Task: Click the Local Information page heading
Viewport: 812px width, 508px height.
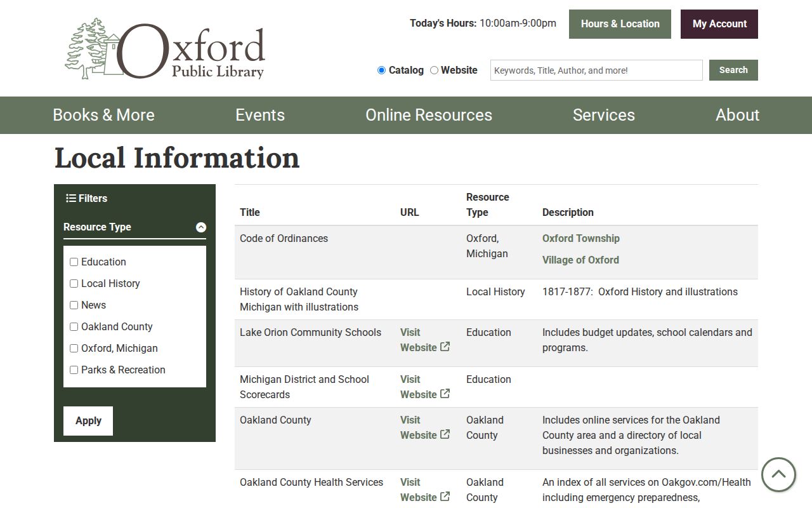Action: coord(177,158)
